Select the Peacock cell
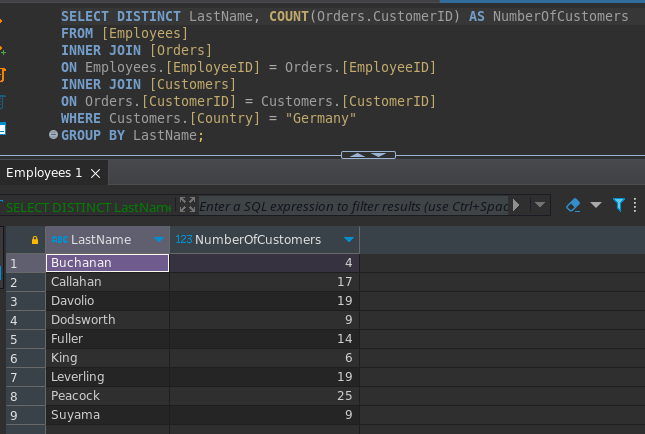 [x=107, y=395]
